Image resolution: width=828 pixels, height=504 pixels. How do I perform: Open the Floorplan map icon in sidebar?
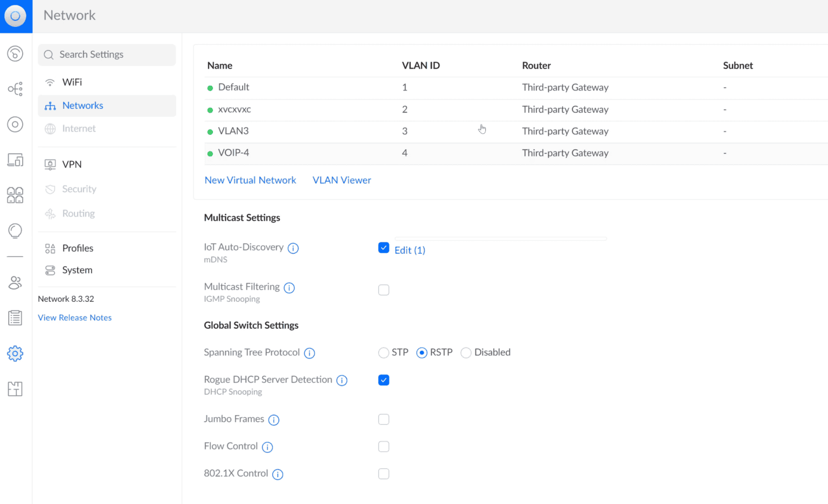15,389
